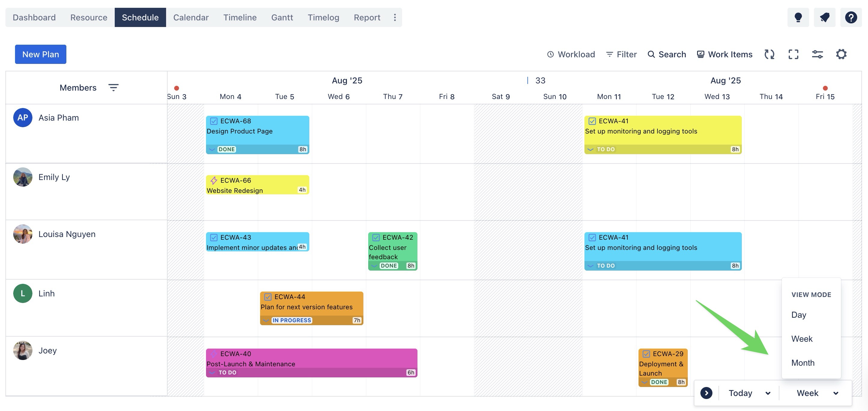Click the Members filter lines icon
Screen dimensions: 868x411
(113, 88)
